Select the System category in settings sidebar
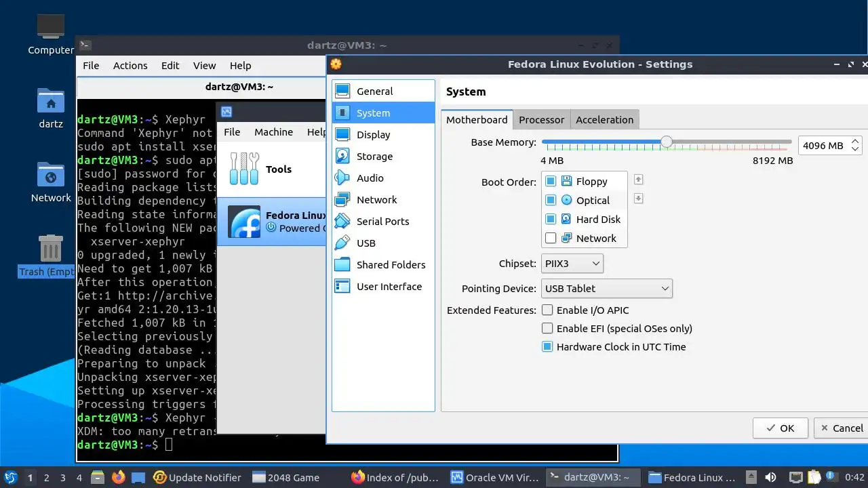 383,113
